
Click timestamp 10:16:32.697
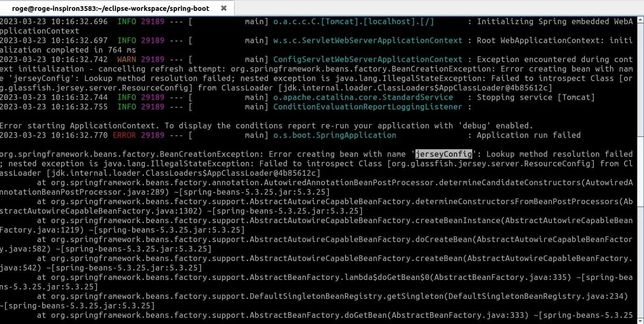[x=79, y=40]
